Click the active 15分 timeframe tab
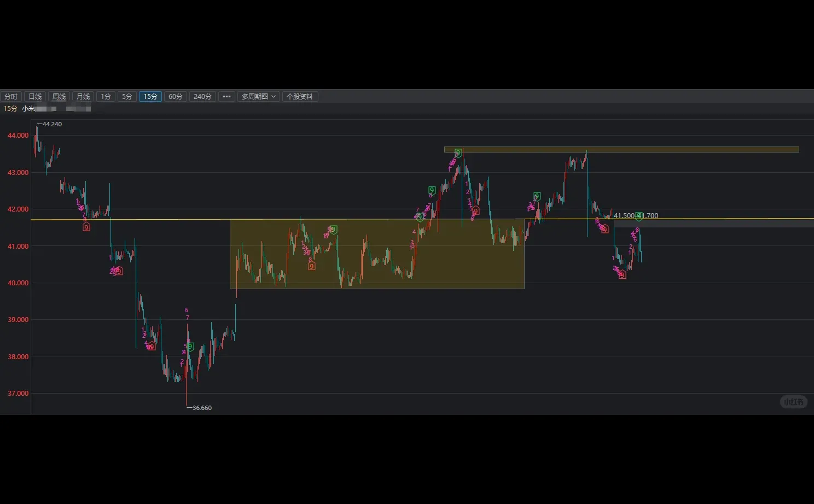 click(x=150, y=97)
